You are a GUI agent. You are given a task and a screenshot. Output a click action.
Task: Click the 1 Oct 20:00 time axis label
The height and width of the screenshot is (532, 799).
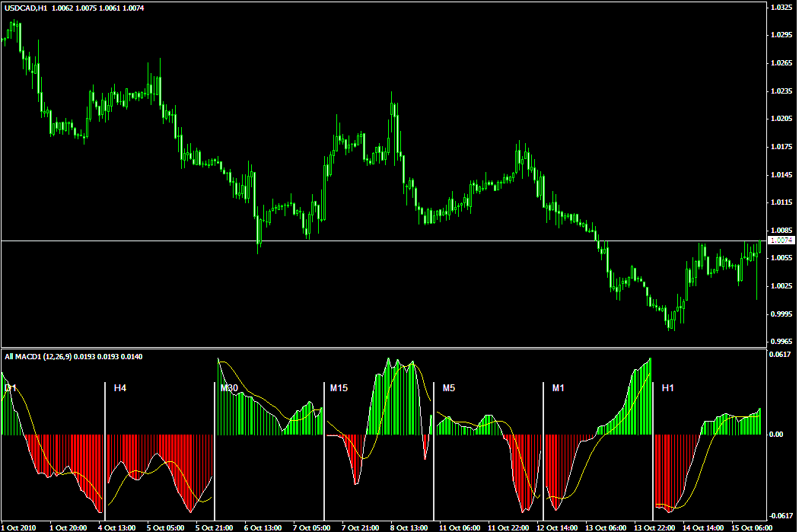(68, 528)
